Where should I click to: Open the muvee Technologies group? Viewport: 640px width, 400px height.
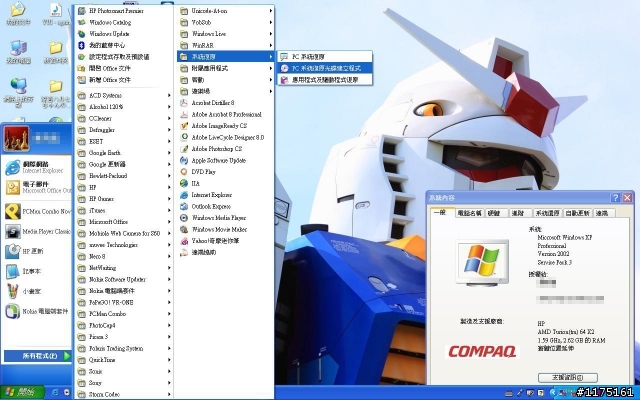pos(124,245)
